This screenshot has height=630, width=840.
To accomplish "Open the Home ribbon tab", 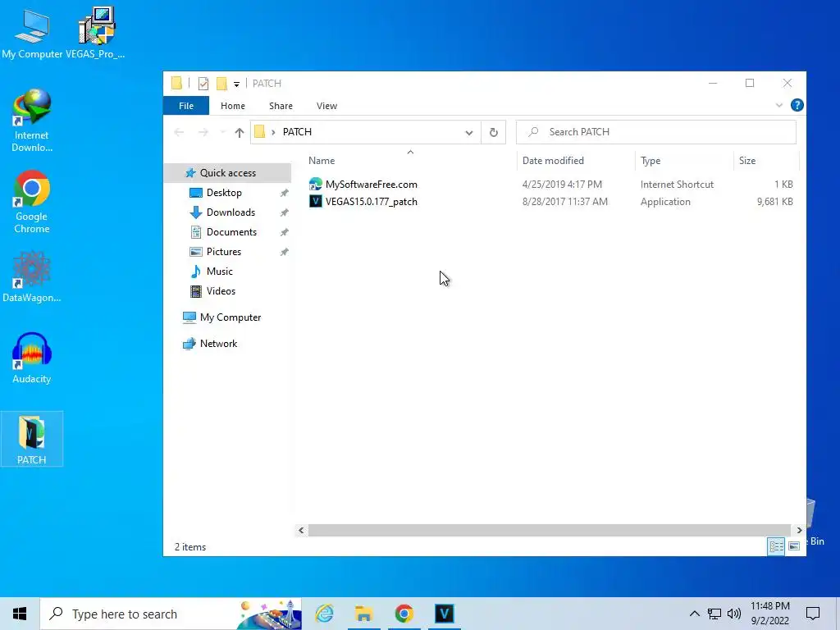I will tap(232, 106).
